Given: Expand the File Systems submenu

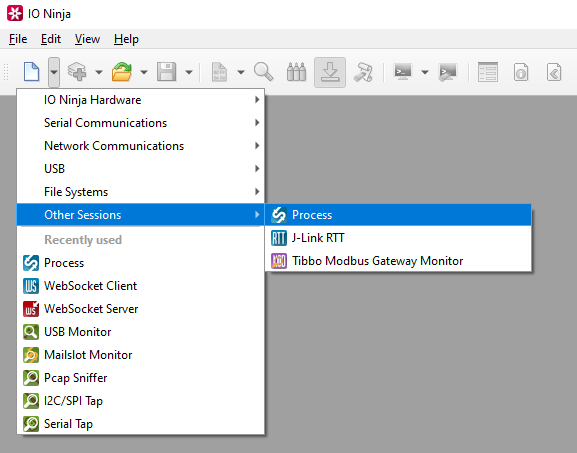Looking at the screenshot, I should 141,192.
